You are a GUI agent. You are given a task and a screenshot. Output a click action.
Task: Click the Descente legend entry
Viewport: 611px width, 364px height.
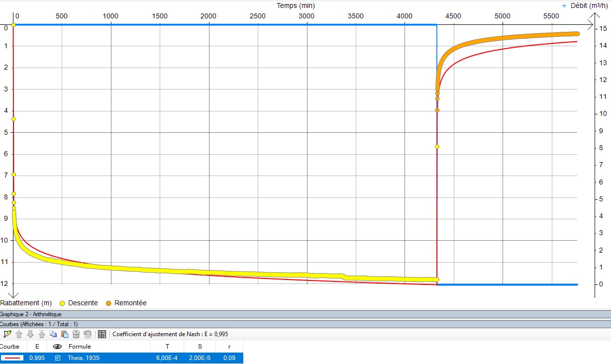[x=82, y=303]
